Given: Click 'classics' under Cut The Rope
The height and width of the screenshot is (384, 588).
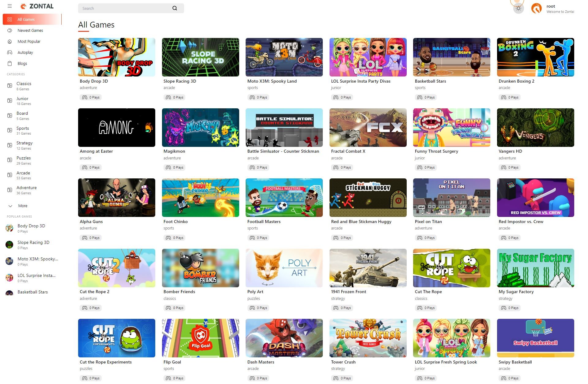Looking at the screenshot, I should (x=421, y=299).
